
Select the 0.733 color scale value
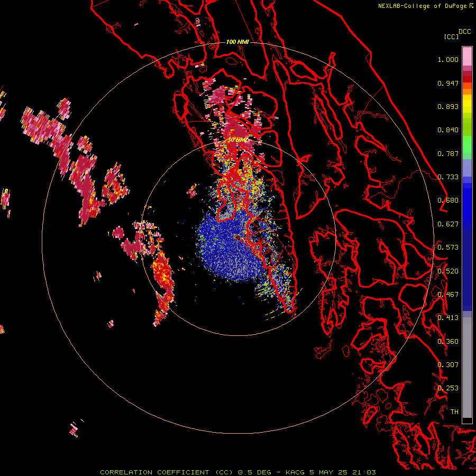point(448,177)
